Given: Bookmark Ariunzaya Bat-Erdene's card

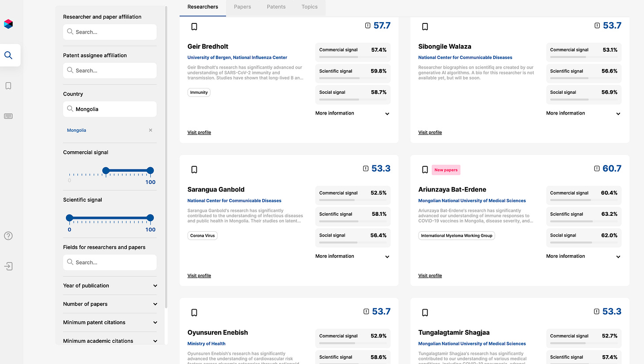Looking at the screenshot, I should click(425, 169).
